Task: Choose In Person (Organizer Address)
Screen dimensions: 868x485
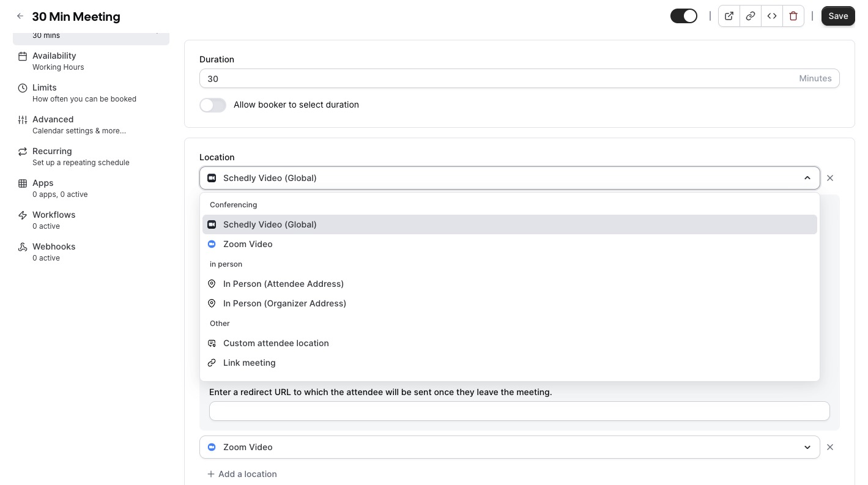Action: [510, 303]
